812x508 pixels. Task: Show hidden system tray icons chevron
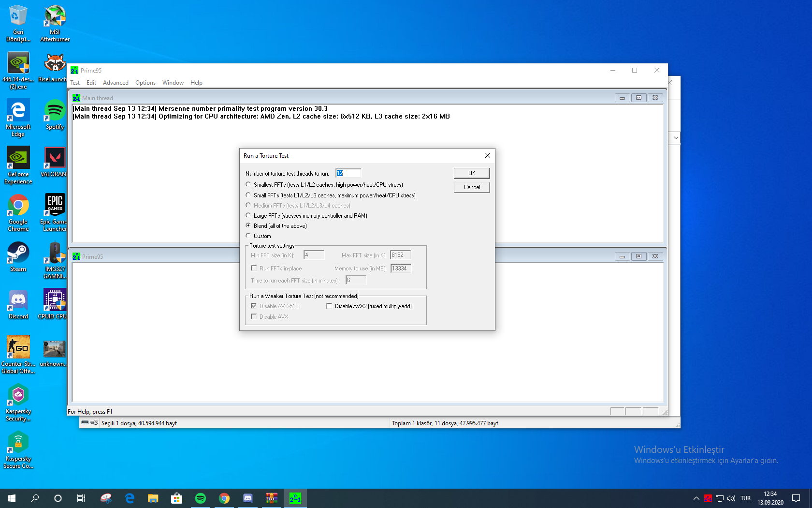point(696,498)
